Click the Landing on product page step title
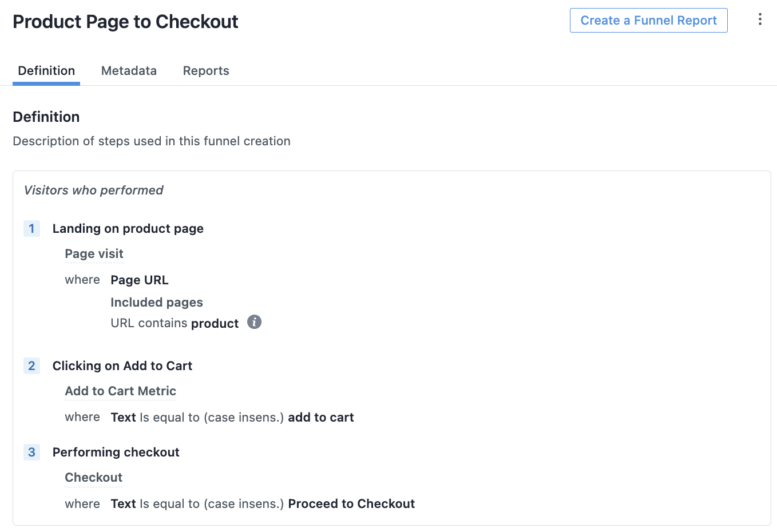This screenshot has width=777, height=532. click(x=128, y=229)
